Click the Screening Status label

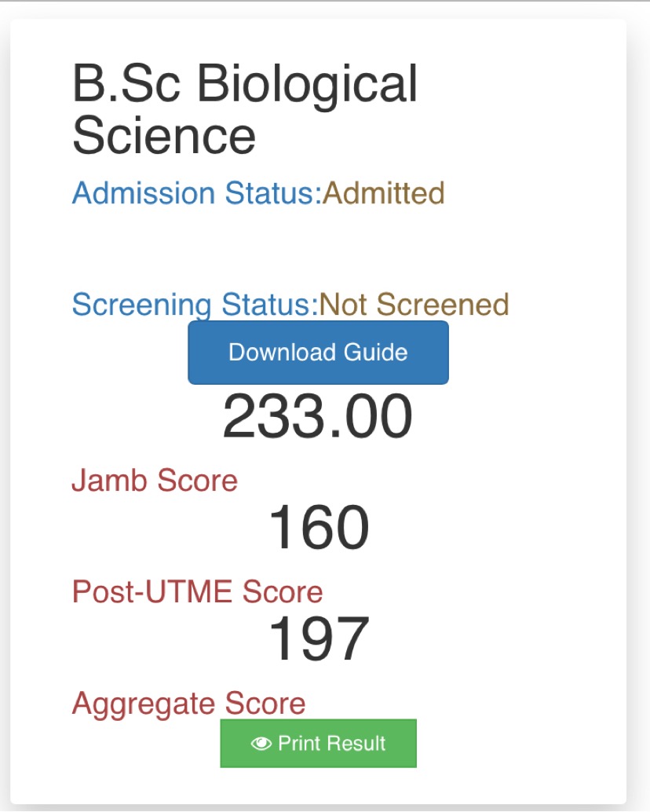(x=194, y=304)
